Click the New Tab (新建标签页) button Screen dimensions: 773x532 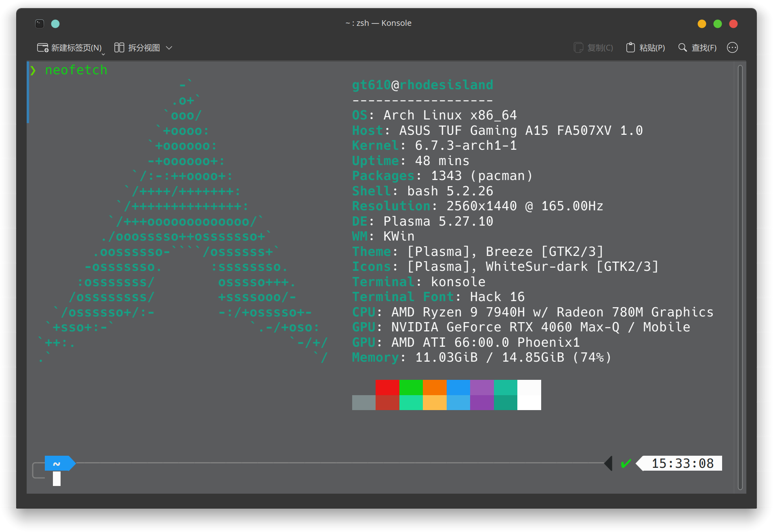tap(69, 48)
